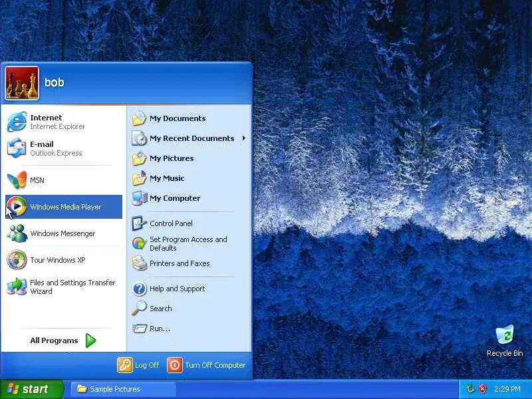Open Windows Media Player icon
The image size is (532, 399).
coord(17,206)
